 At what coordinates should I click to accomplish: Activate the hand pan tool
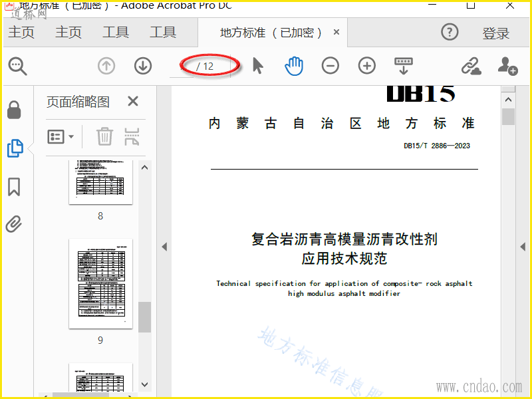(294, 66)
